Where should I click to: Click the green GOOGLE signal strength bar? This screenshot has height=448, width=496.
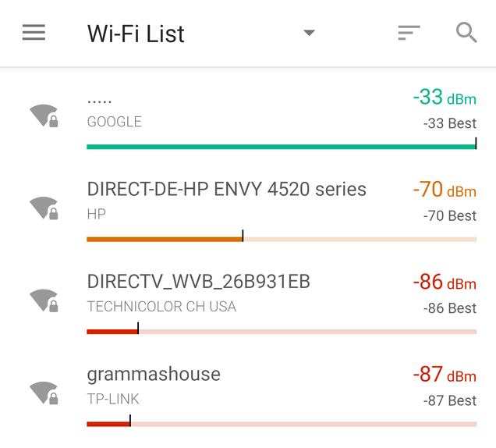pyautogui.click(x=282, y=147)
